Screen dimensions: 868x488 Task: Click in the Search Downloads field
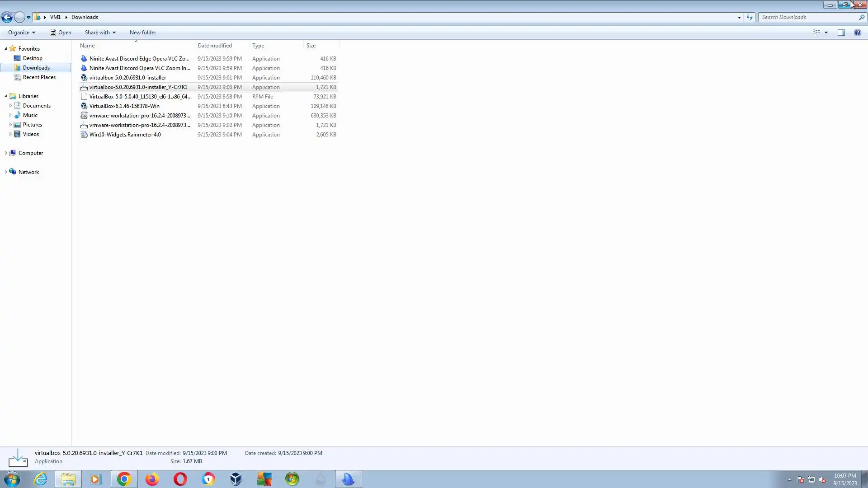[807, 17]
